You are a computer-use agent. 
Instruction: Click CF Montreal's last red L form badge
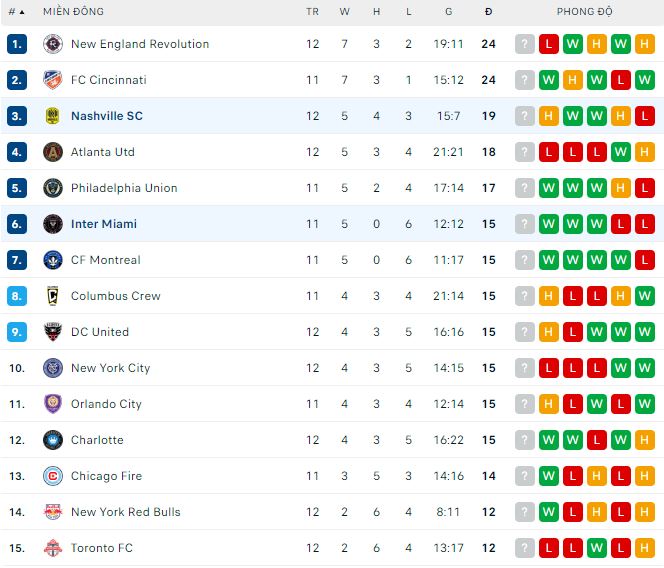click(x=645, y=260)
